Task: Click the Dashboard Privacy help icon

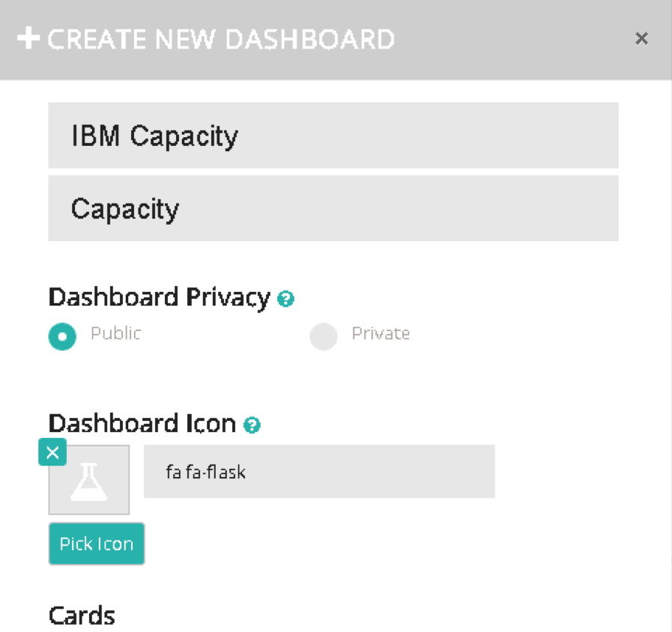Action: click(285, 300)
